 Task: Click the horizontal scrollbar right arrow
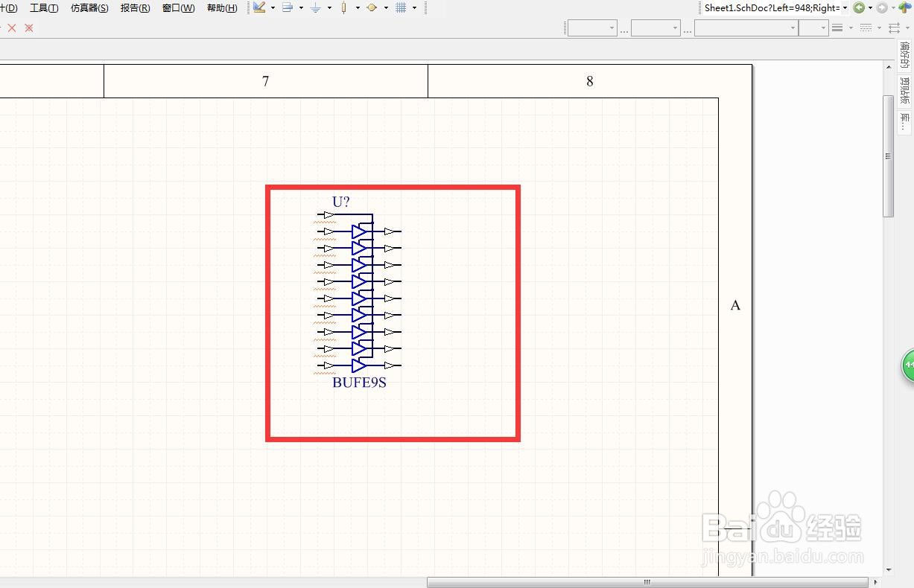click(875, 582)
